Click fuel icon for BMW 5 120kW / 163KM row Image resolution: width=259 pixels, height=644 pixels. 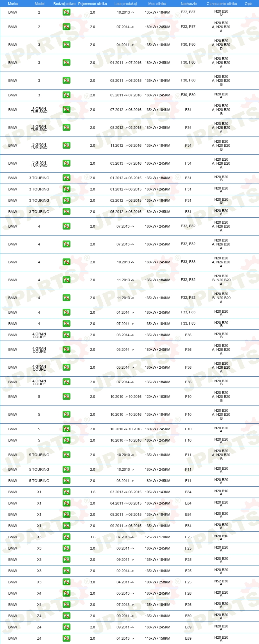click(x=66, y=397)
